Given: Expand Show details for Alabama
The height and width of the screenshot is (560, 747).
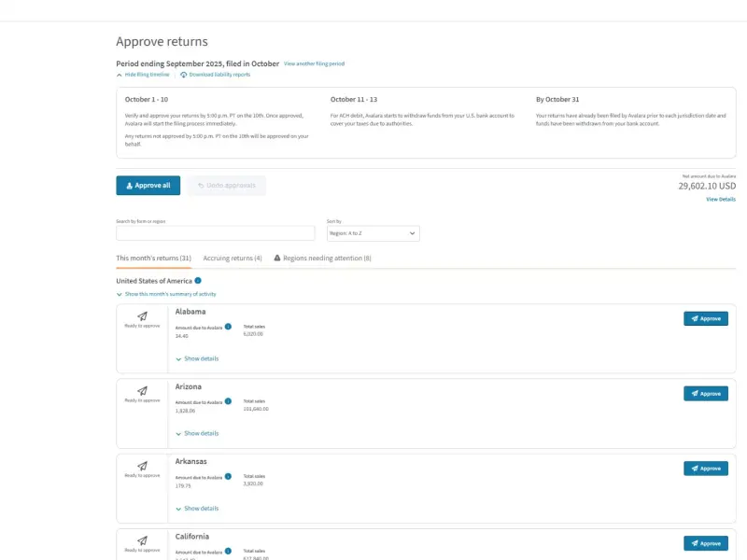Looking at the screenshot, I should pos(197,358).
